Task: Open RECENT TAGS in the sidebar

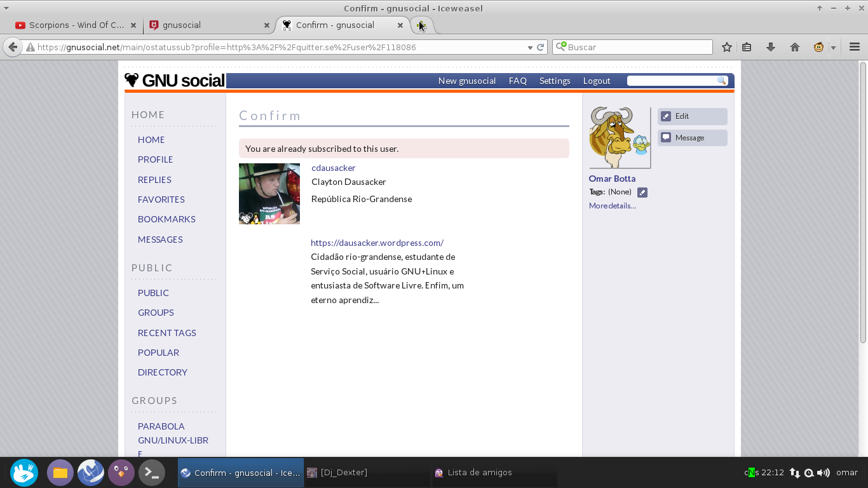Action: (167, 333)
